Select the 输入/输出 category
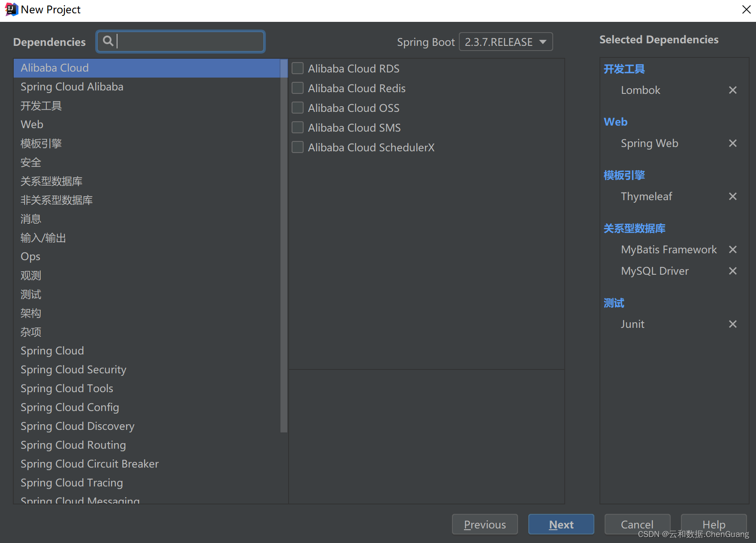The width and height of the screenshot is (756, 543). pos(147,238)
